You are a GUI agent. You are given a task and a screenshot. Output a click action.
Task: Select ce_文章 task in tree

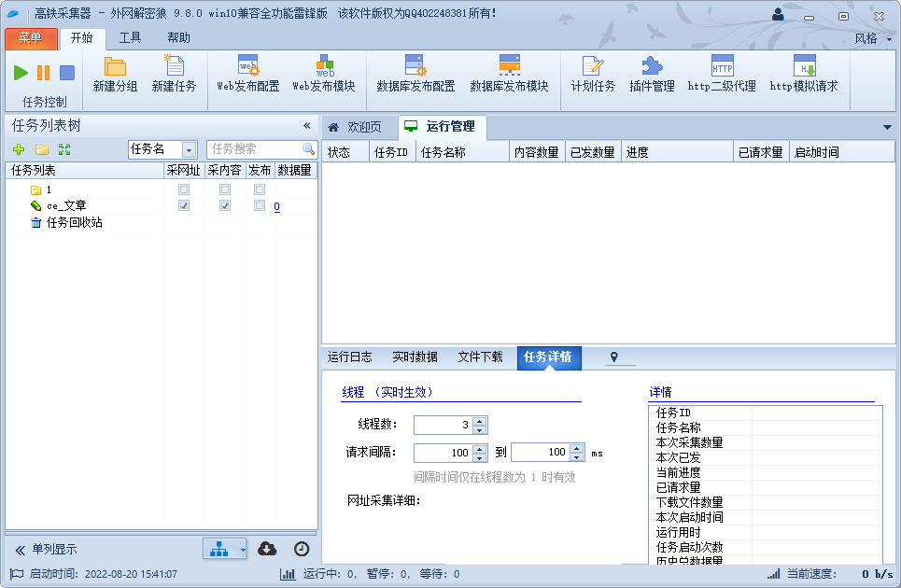coord(66,205)
